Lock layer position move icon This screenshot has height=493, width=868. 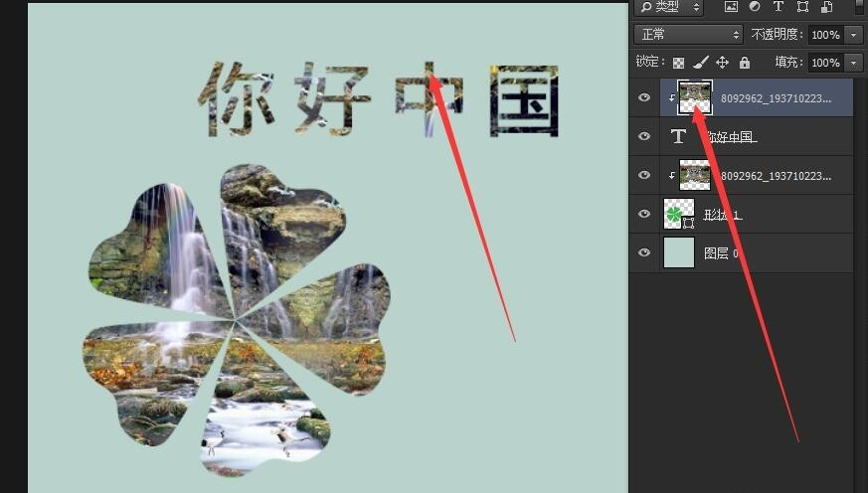[723, 62]
